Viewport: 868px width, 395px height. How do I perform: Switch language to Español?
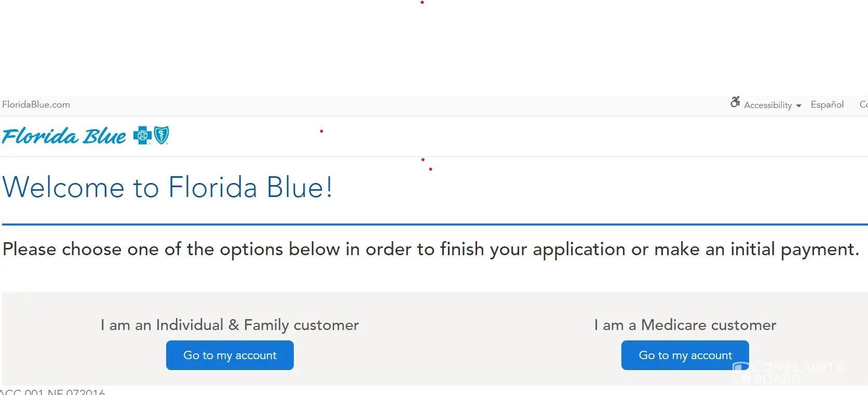pyautogui.click(x=827, y=104)
